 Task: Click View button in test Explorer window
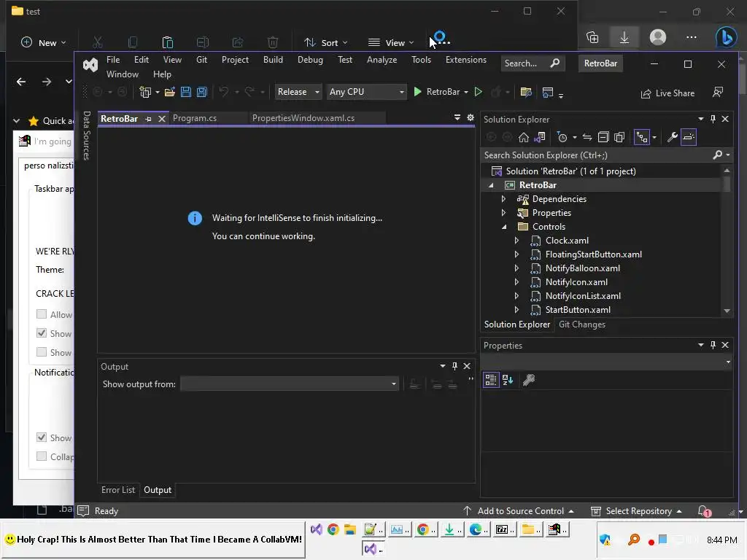click(391, 43)
